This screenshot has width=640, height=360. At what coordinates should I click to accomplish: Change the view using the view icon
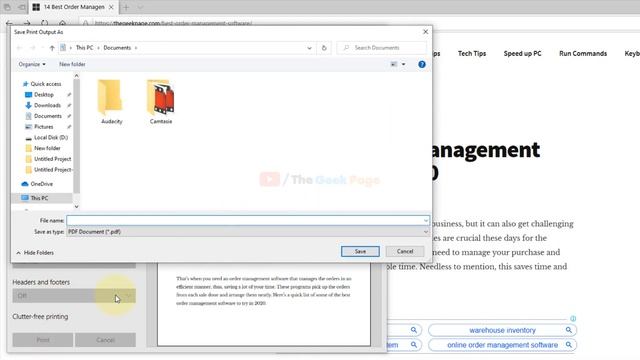pos(393,64)
